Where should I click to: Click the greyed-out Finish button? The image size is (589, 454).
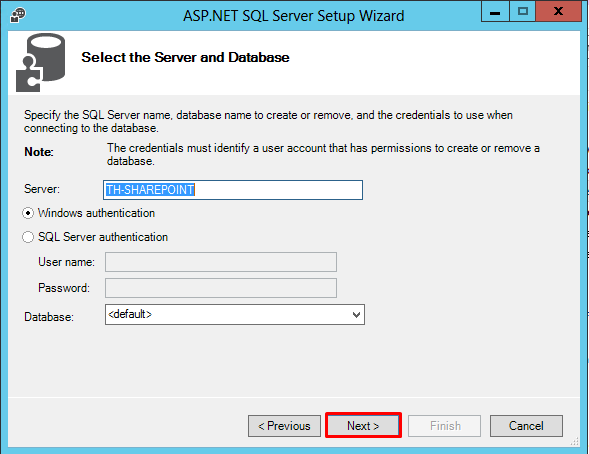(444, 426)
